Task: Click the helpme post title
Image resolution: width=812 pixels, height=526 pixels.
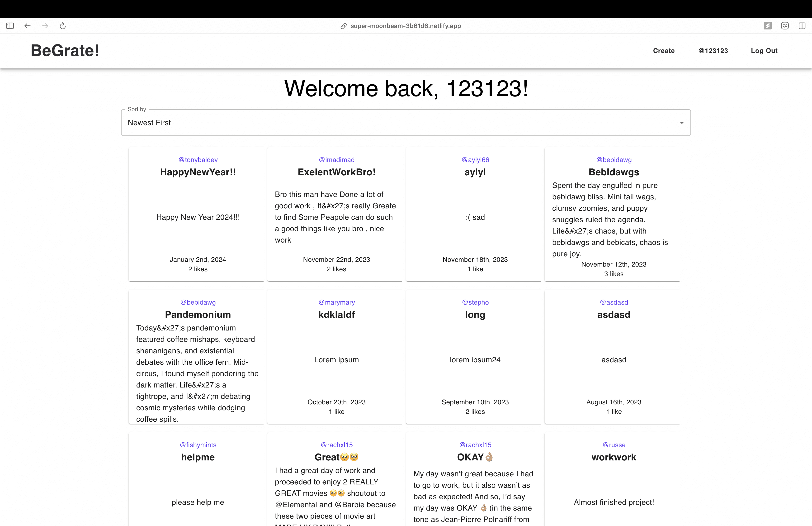Action: coord(198,457)
